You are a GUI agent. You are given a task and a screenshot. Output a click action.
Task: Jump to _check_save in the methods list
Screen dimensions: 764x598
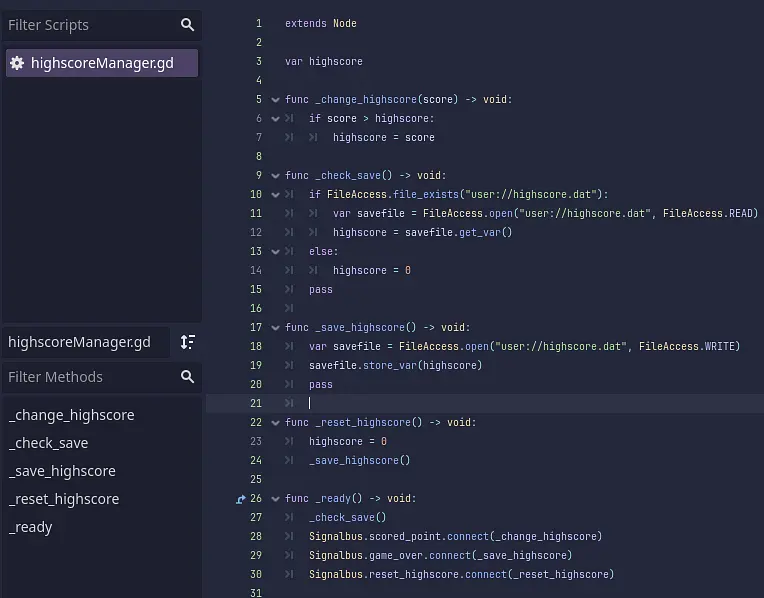(x=48, y=443)
